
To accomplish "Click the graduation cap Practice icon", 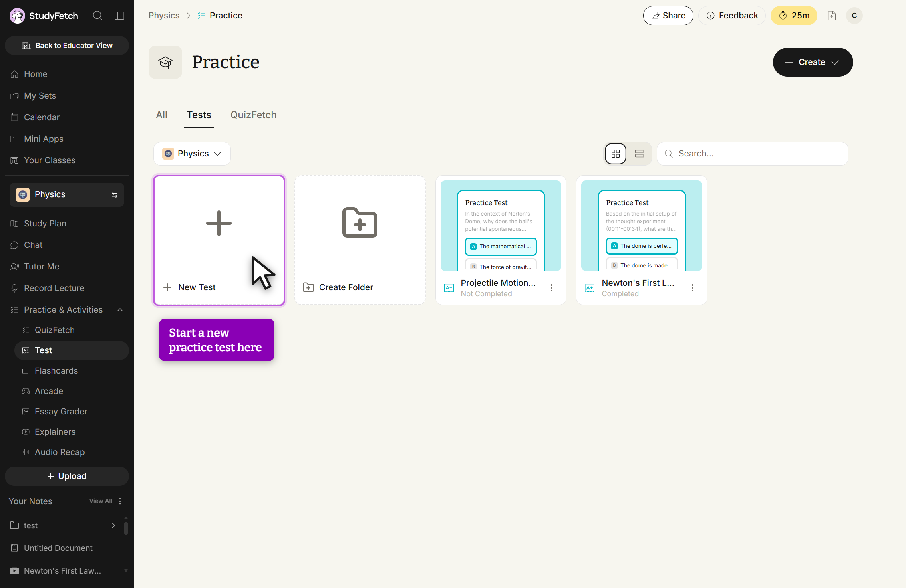I will [x=165, y=62].
